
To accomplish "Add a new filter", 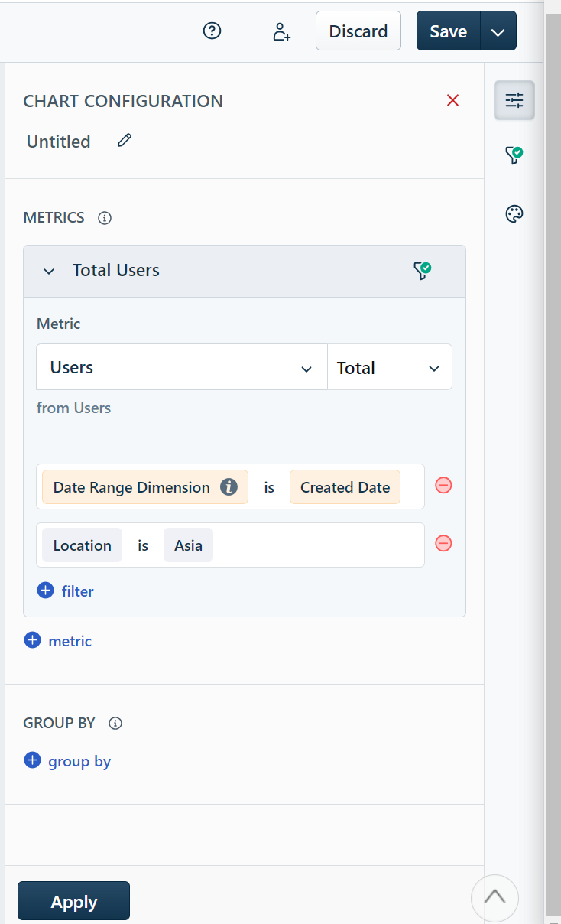I will 66,591.
